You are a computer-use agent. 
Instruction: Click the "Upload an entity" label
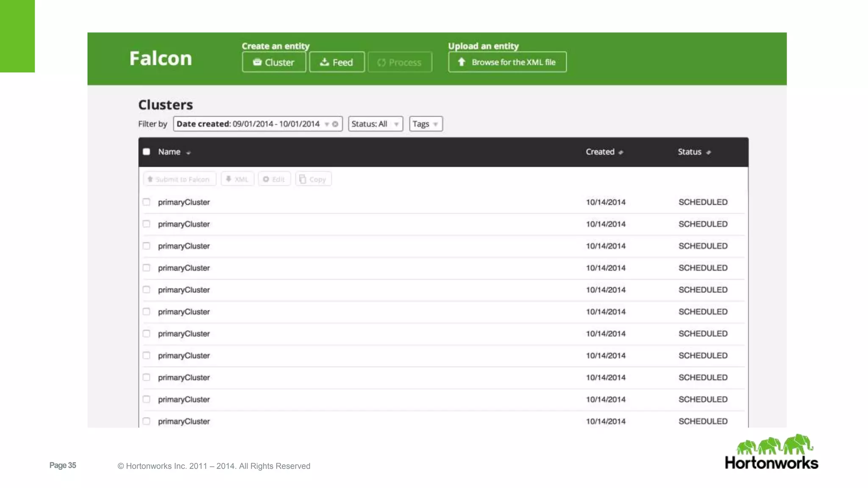click(x=484, y=46)
